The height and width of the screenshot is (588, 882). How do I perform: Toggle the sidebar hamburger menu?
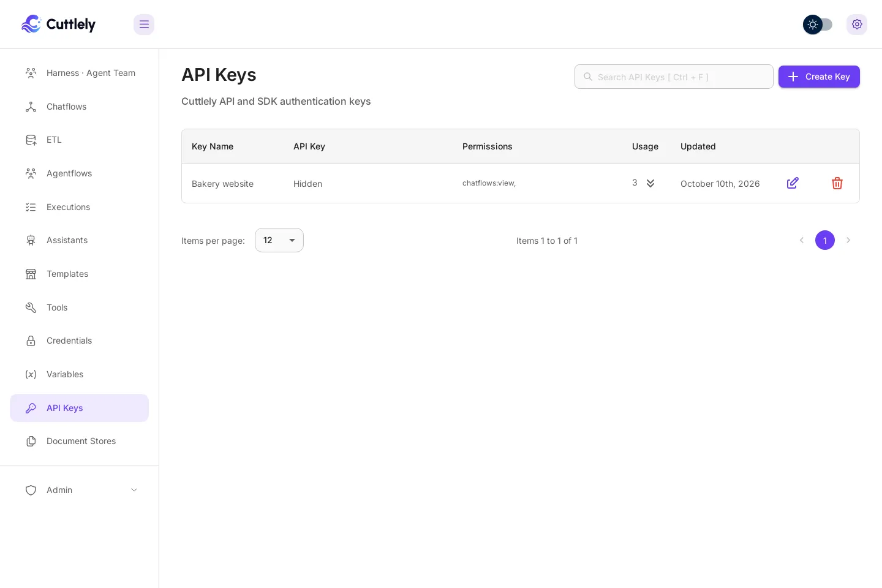144,24
